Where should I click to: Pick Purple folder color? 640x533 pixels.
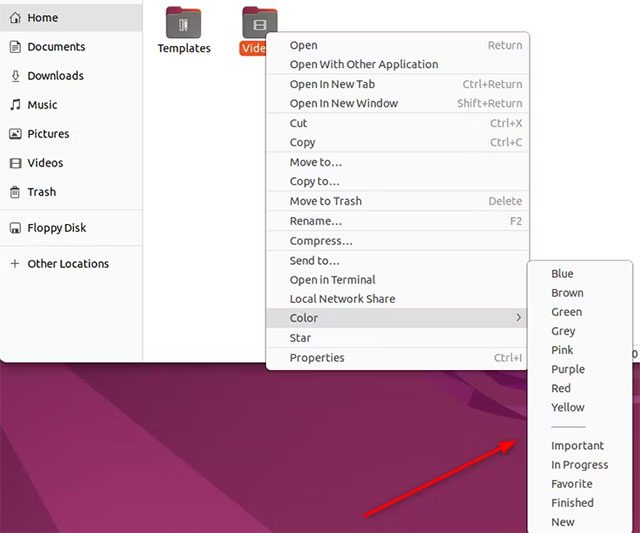(580, 369)
